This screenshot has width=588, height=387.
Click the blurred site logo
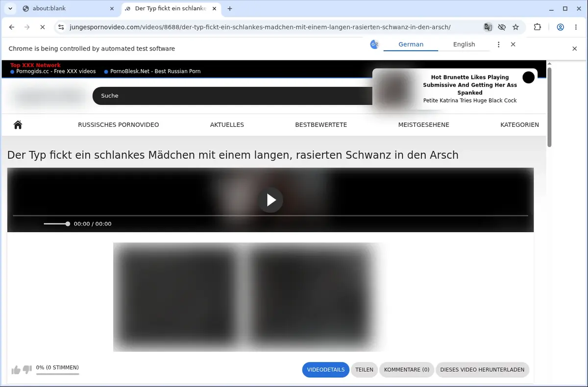click(x=49, y=96)
